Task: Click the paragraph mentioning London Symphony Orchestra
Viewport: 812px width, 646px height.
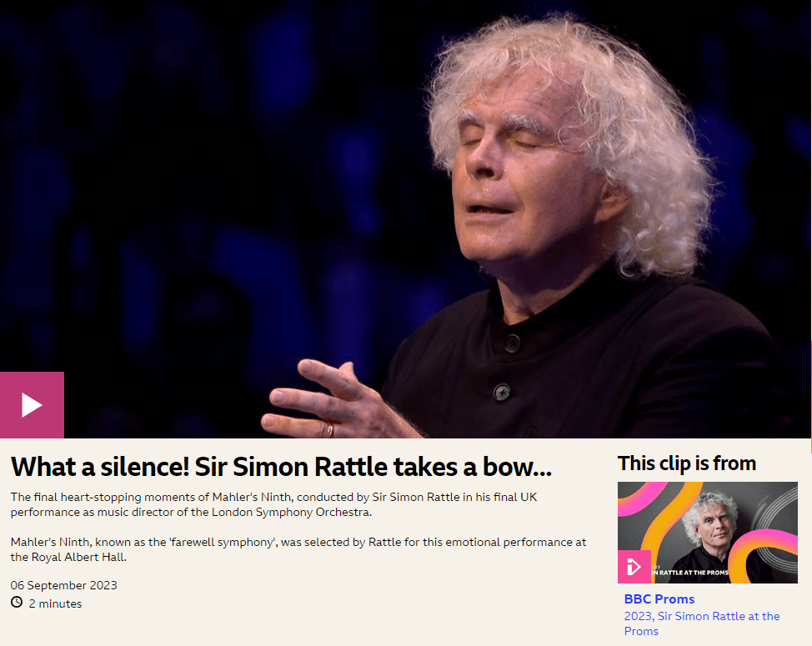Action: point(273,504)
